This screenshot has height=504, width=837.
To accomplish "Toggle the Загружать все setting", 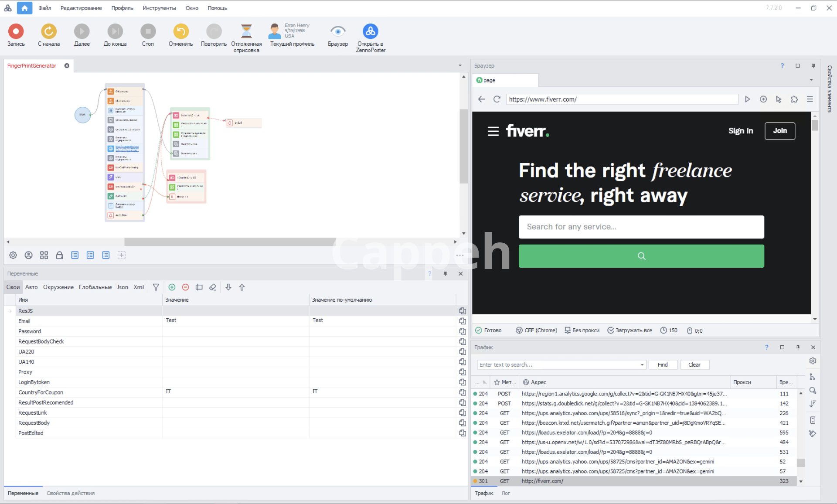I will point(629,330).
